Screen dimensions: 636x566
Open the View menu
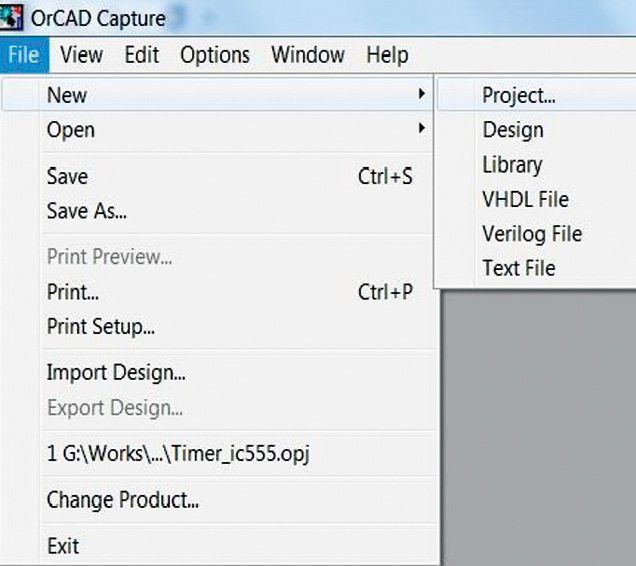click(81, 54)
